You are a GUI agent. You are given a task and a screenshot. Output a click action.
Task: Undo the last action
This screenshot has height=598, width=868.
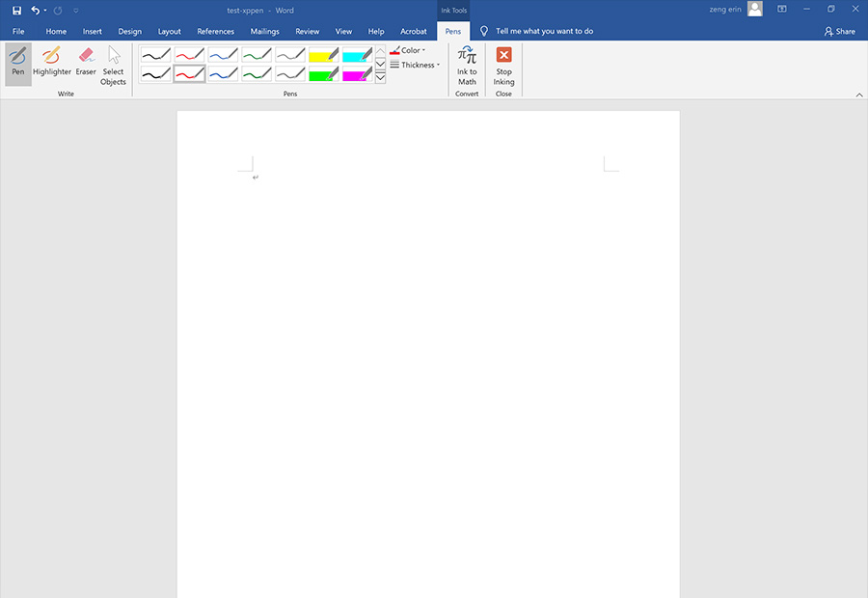[36, 11]
